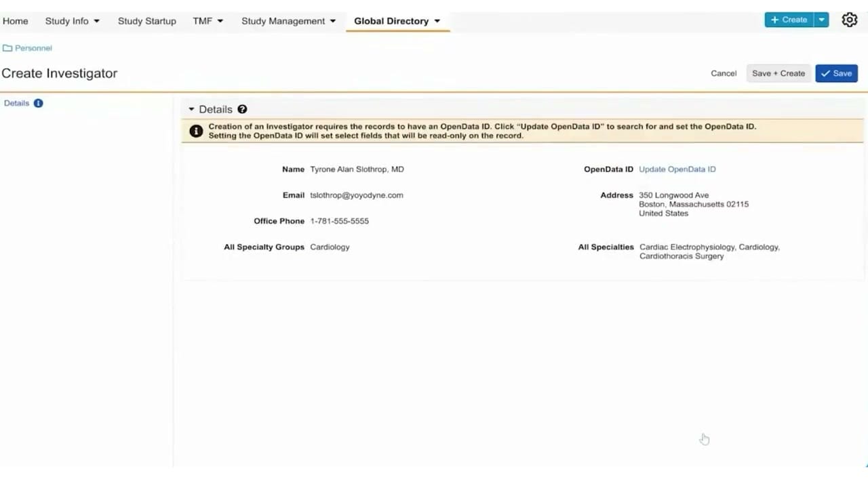Select the Details sidebar link
The height and width of the screenshot is (488, 868).
tap(17, 103)
